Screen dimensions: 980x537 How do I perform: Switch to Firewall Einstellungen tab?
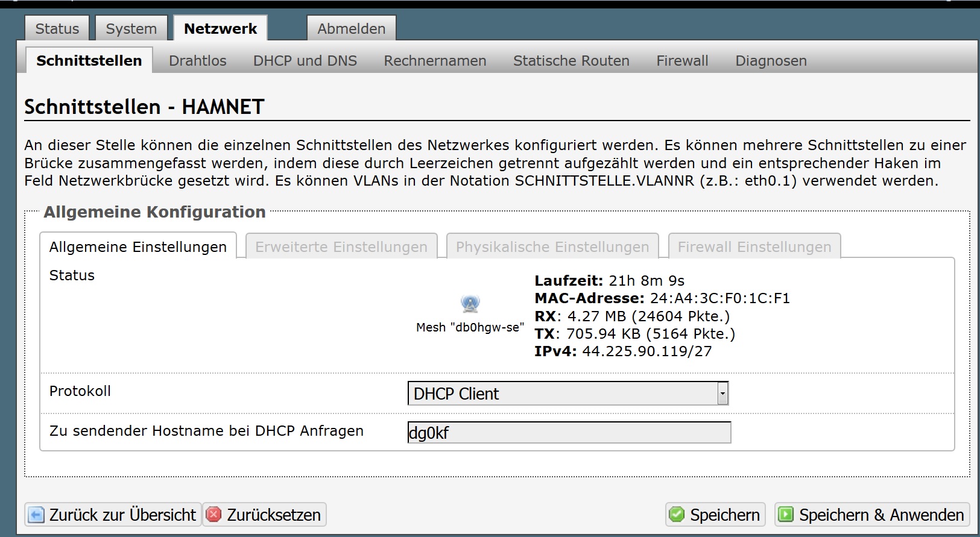pos(754,247)
